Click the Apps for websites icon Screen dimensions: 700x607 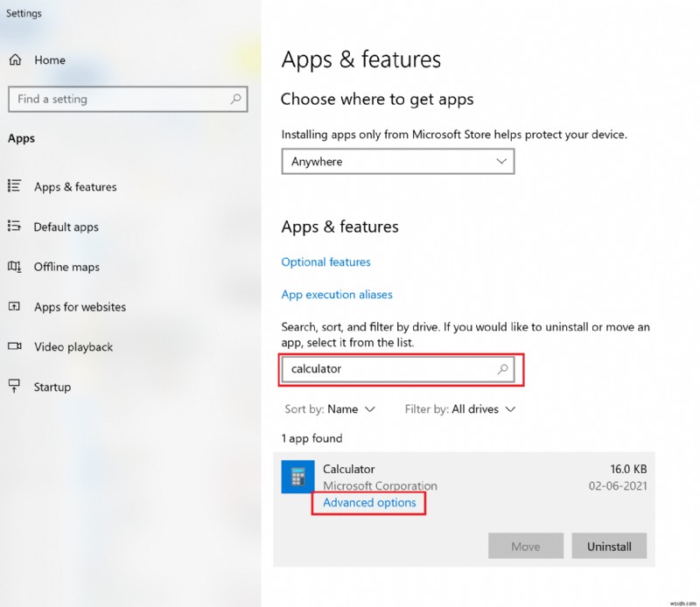[x=14, y=307]
